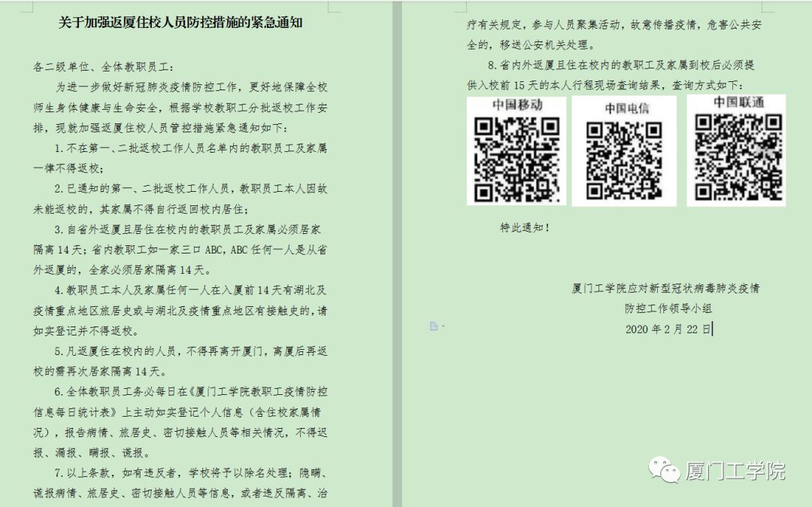Click the 中国移动 QR code

(x=517, y=158)
